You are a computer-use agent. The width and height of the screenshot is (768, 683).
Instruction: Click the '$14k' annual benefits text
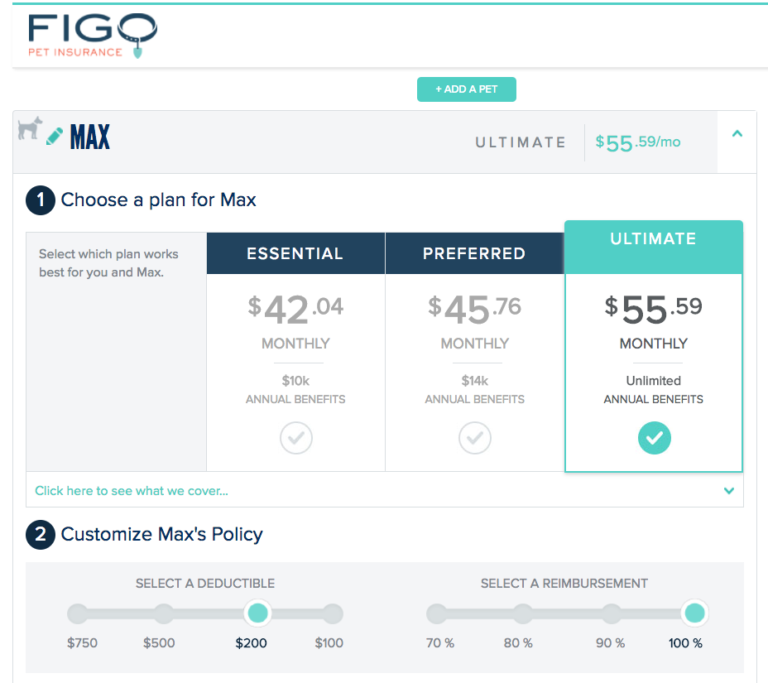475,381
